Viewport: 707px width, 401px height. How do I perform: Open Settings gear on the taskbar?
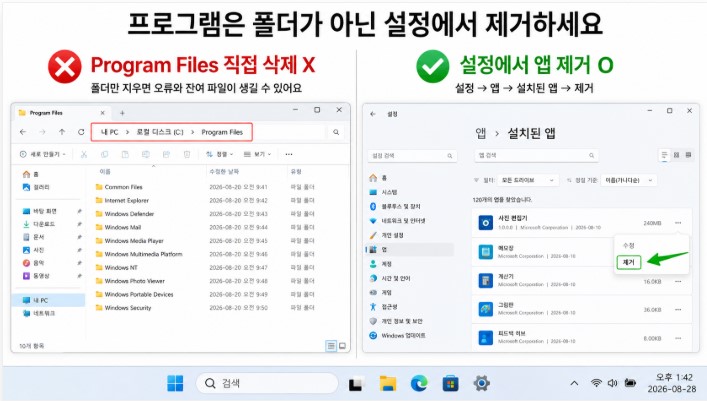coord(481,383)
